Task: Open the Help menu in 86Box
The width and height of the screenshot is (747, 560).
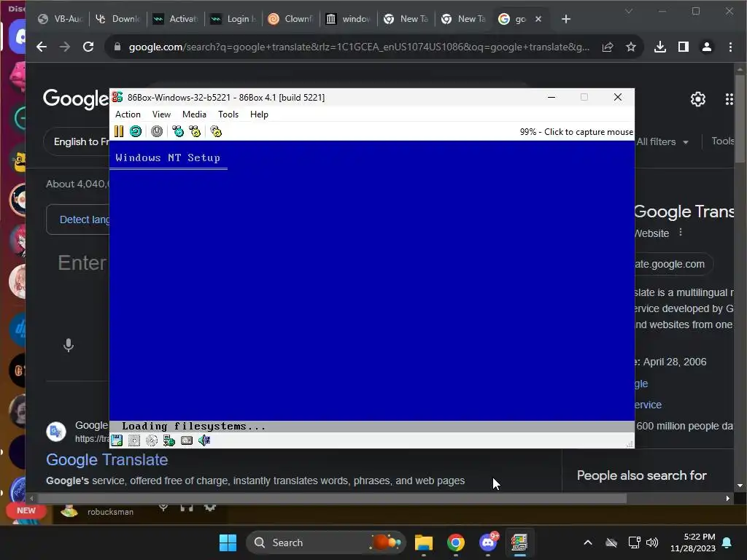Action: coord(259,114)
